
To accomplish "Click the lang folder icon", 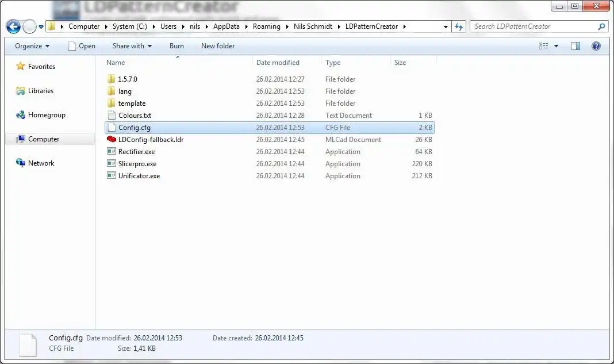I will (111, 91).
